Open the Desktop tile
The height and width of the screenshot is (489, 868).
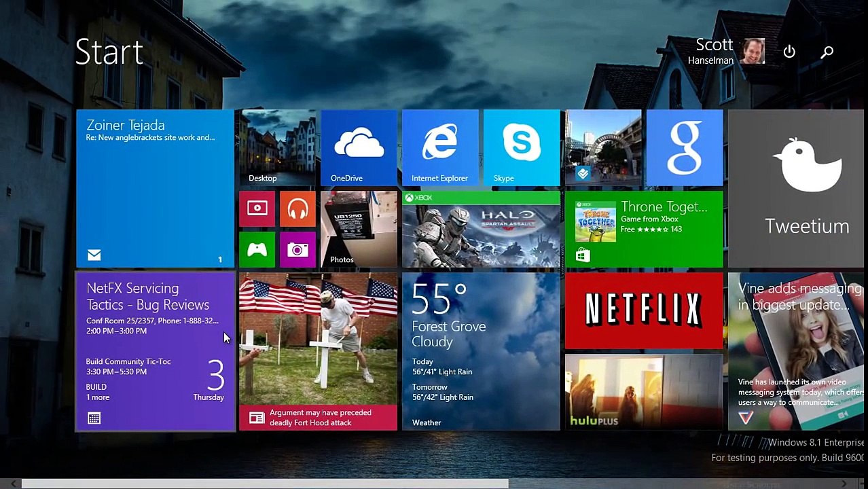(x=277, y=148)
